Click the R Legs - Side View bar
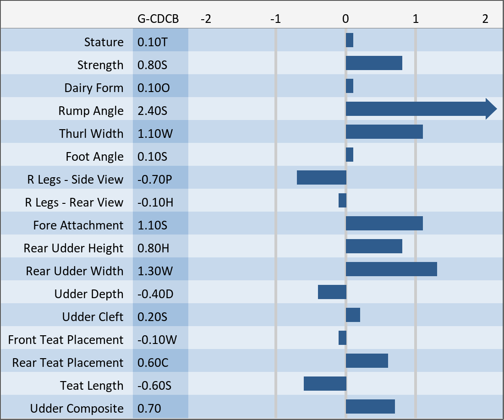Screen dimensions: 504x420 [x=322, y=178]
